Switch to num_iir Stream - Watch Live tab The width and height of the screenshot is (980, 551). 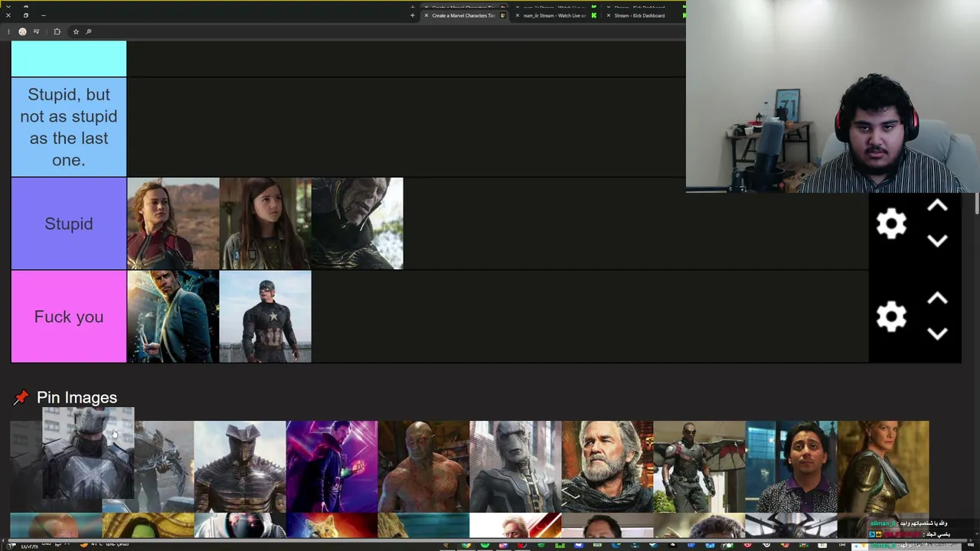(x=556, y=15)
